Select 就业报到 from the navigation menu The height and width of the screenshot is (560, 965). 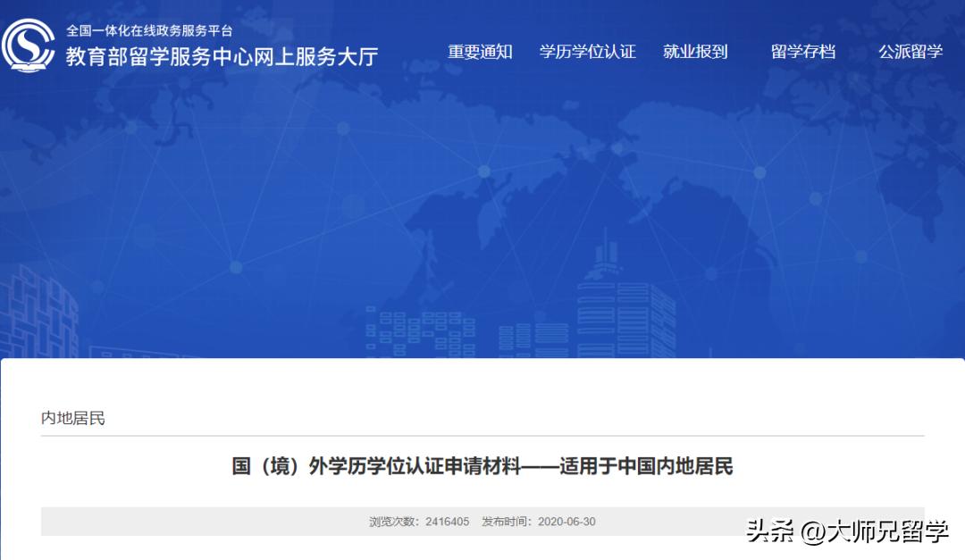(696, 51)
